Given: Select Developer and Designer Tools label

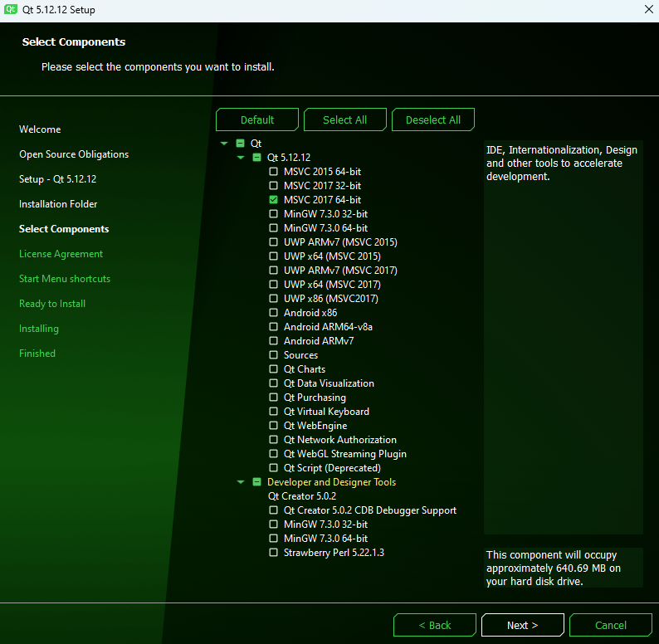Looking at the screenshot, I should click(332, 482).
